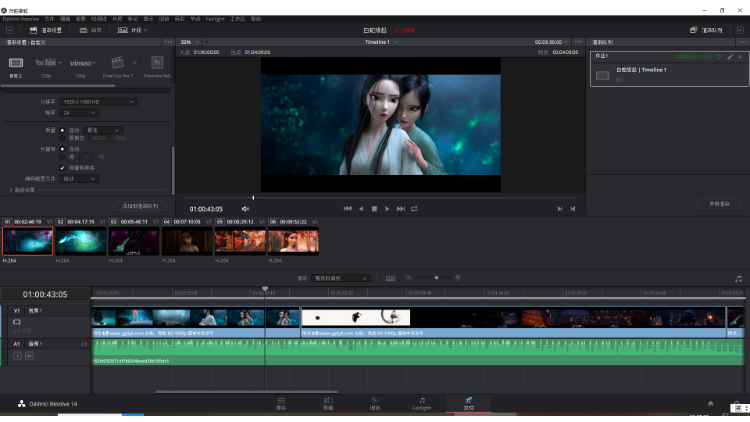Viewport: 750px width, 422px height.
Task: Open Render Queue options menu (three dots)
Action: tap(743, 42)
